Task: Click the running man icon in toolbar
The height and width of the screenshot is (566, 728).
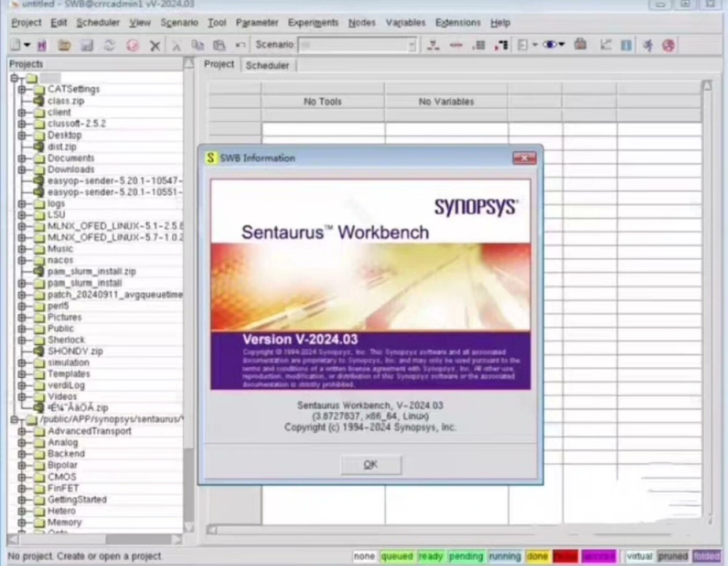Action: pos(648,45)
